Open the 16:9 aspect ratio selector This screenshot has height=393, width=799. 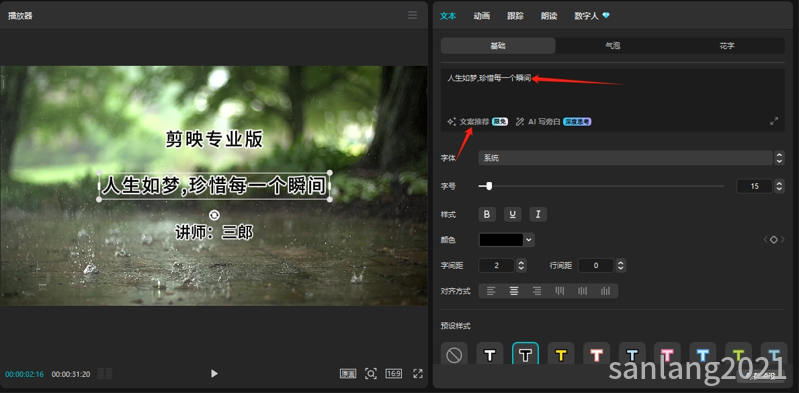point(393,374)
